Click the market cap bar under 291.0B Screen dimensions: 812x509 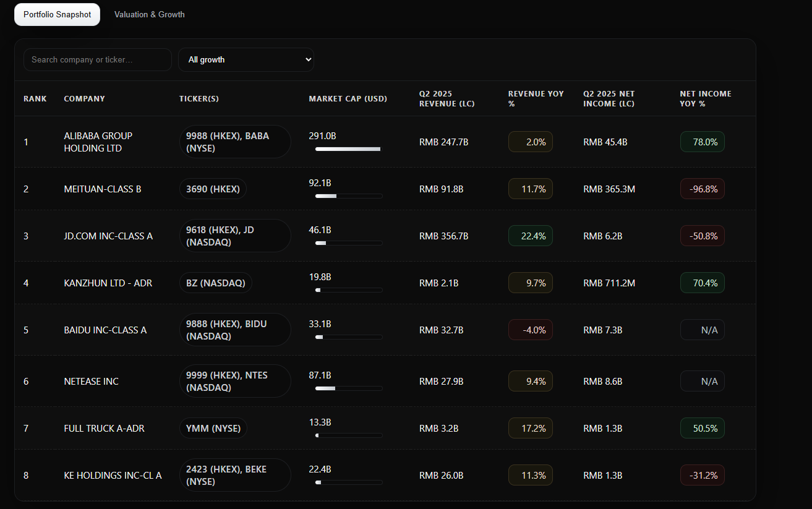(x=349, y=149)
